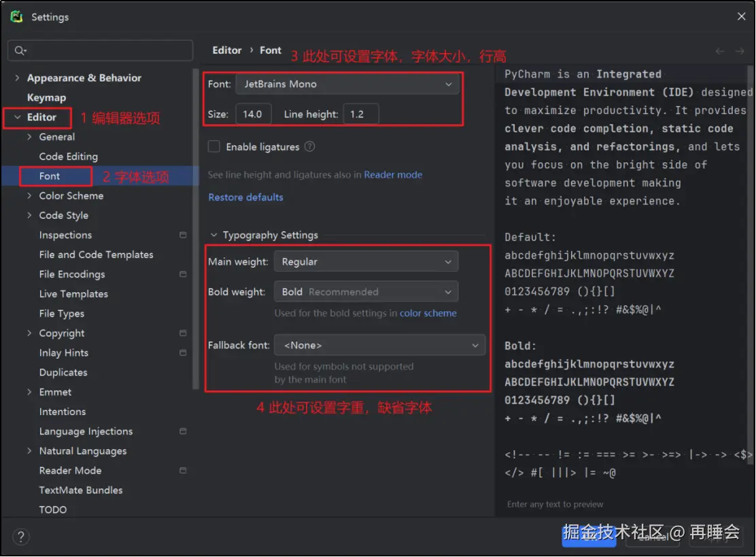Click the PyCharm logo in the title bar
Screen dimensions: 756x557
pyautogui.click(x=17, y=17)
